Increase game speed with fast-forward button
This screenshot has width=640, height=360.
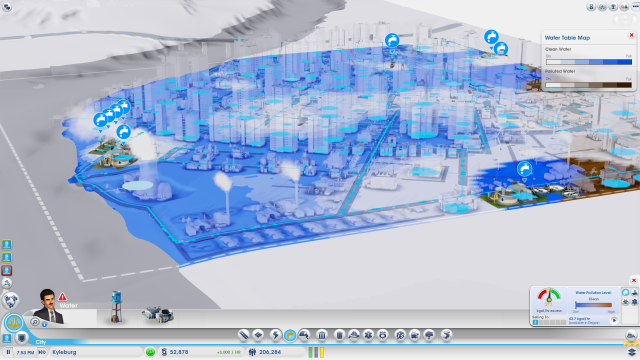[42, 352]
